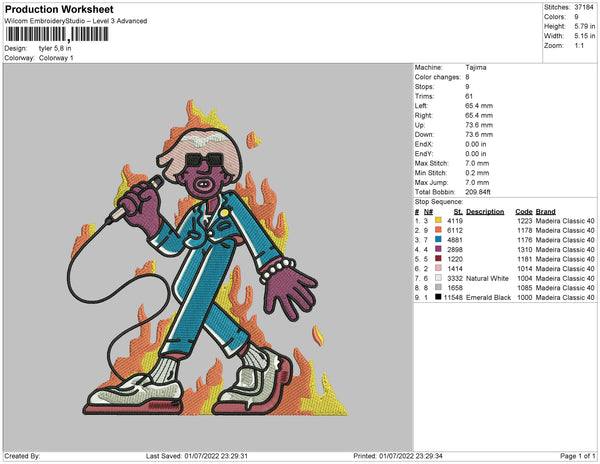The width and height of the screenshot is (600, 464).
Task: Click the orange swatch for code 1178
Action: (x=439, y=230)
